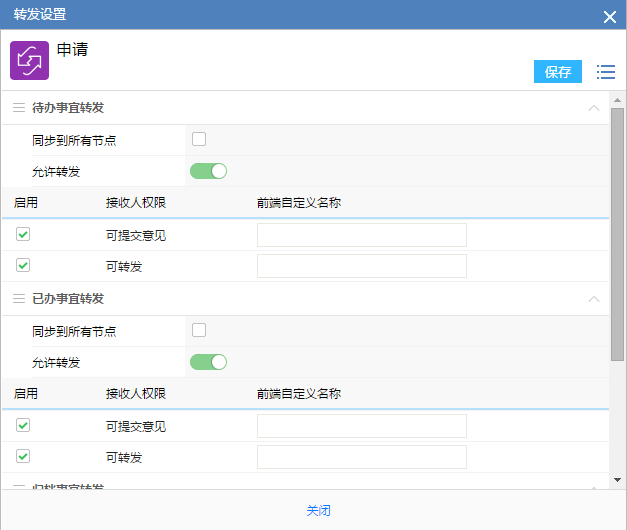Image resolution: width=627 pixels, height=530 pixels.
Task: Open the list menu icon beside 保存
Action: [605, 72]
